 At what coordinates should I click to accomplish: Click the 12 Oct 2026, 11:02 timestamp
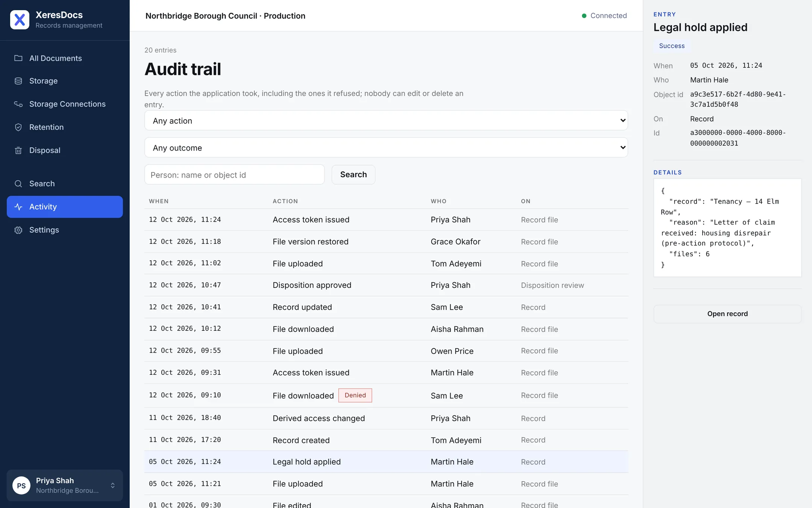(x=185, y=263)
